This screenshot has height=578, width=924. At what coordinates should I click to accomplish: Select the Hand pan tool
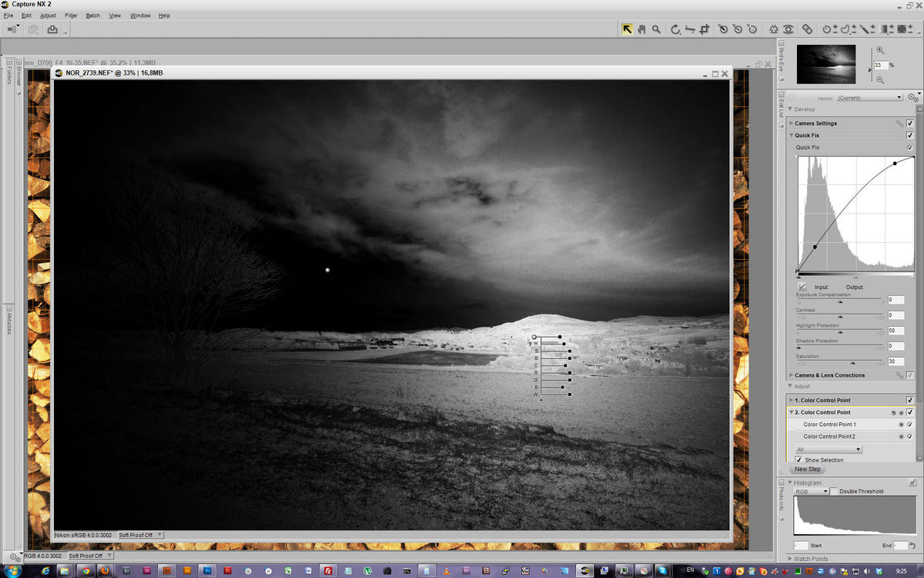coord(641,29)
